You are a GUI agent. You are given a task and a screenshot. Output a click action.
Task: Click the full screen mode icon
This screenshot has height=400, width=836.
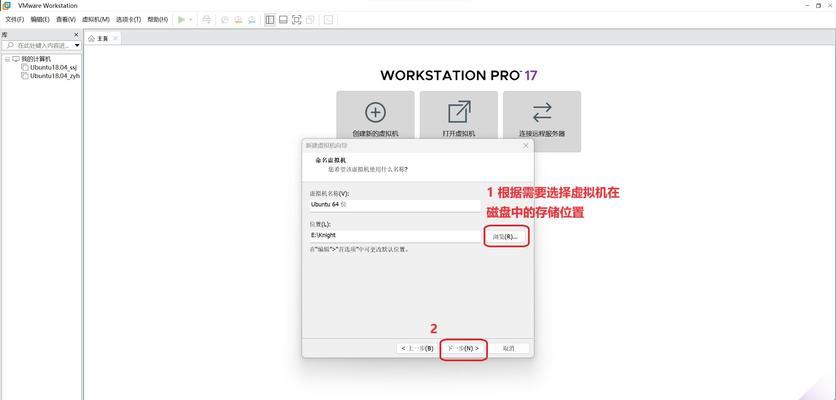tap(296, 20)
